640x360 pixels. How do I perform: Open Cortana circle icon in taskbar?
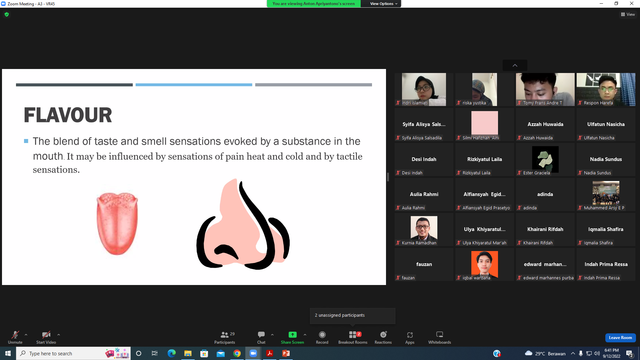(138, 353)
